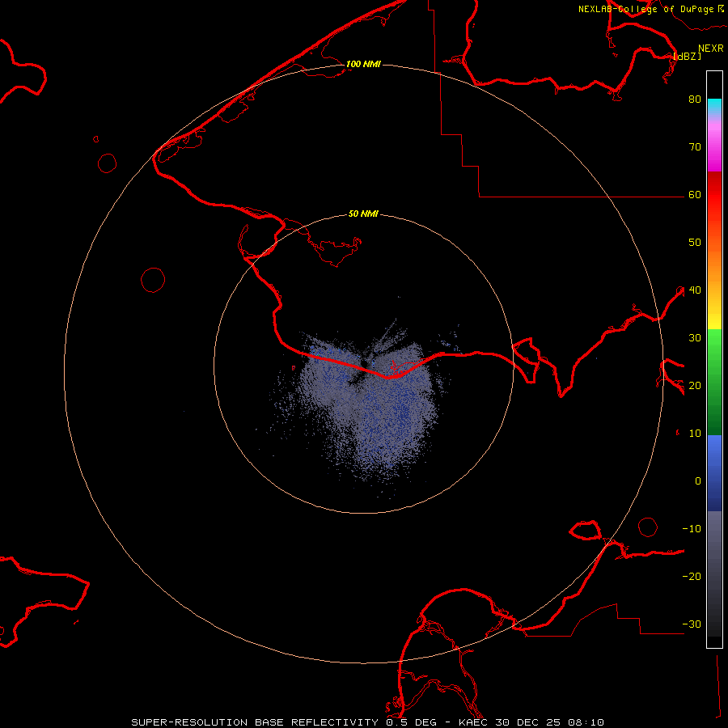728x728 pixels.
Task: Click the gray band of the color scale
Action: click(x=714, y=574)
